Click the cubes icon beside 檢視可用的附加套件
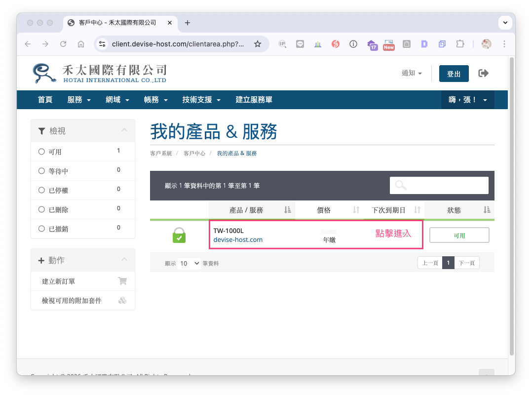The height and width of the screenshot is (396, 532). pyautogui.click(x=122, y=300)
